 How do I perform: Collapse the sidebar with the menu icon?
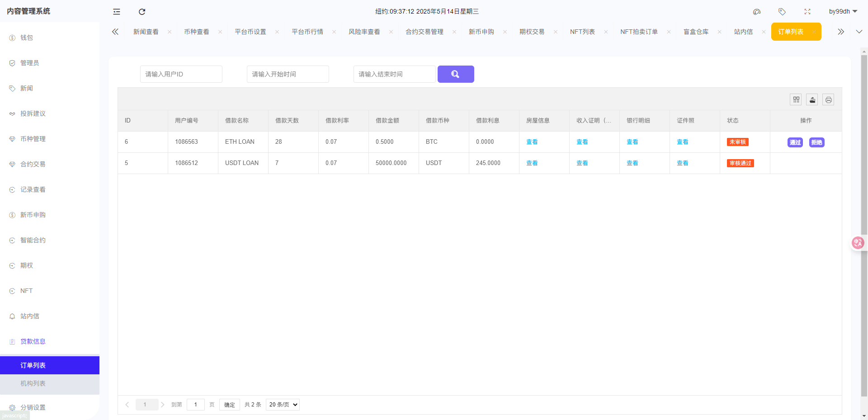point(116,11)
